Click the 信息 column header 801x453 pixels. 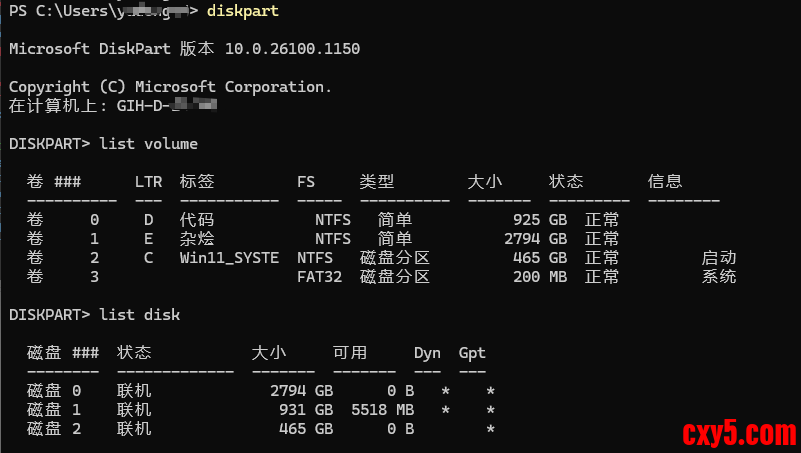click(x=665, y=182)
